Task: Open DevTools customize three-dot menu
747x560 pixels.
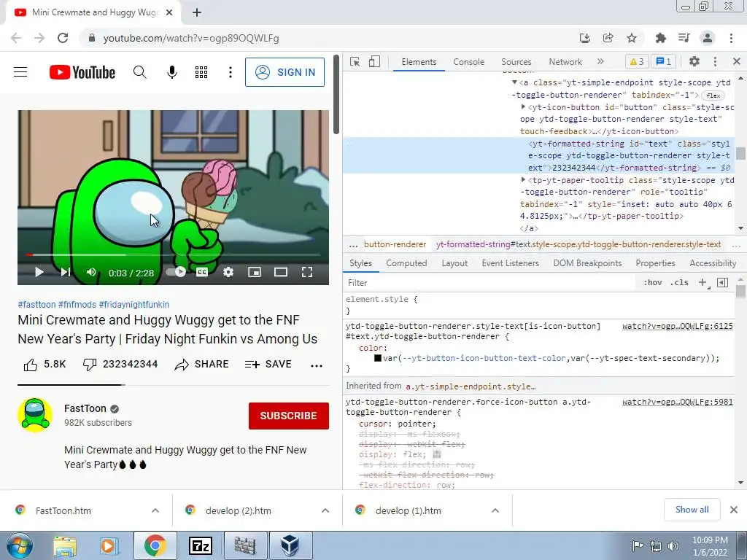Action: pyautogui.click(x=715, y=61)
